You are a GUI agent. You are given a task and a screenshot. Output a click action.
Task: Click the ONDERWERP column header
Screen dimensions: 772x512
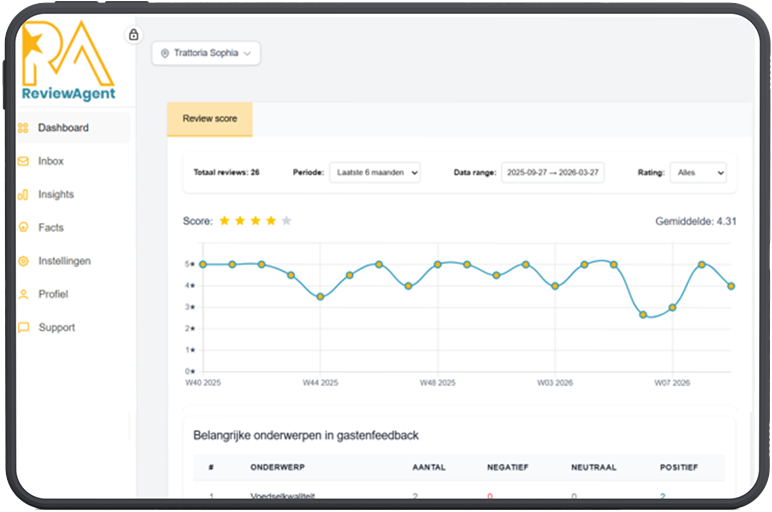coord(278,467)
